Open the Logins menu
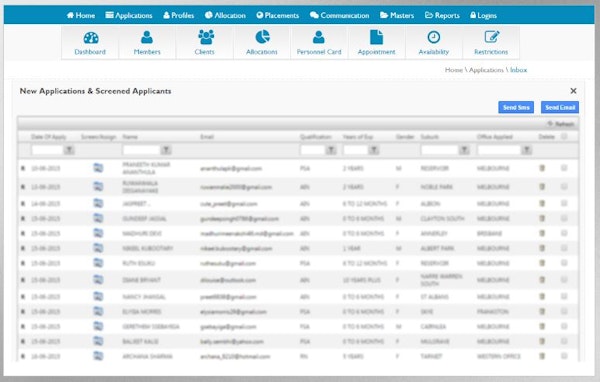Viewport: 600px width, 382px height. click(483, 15)
